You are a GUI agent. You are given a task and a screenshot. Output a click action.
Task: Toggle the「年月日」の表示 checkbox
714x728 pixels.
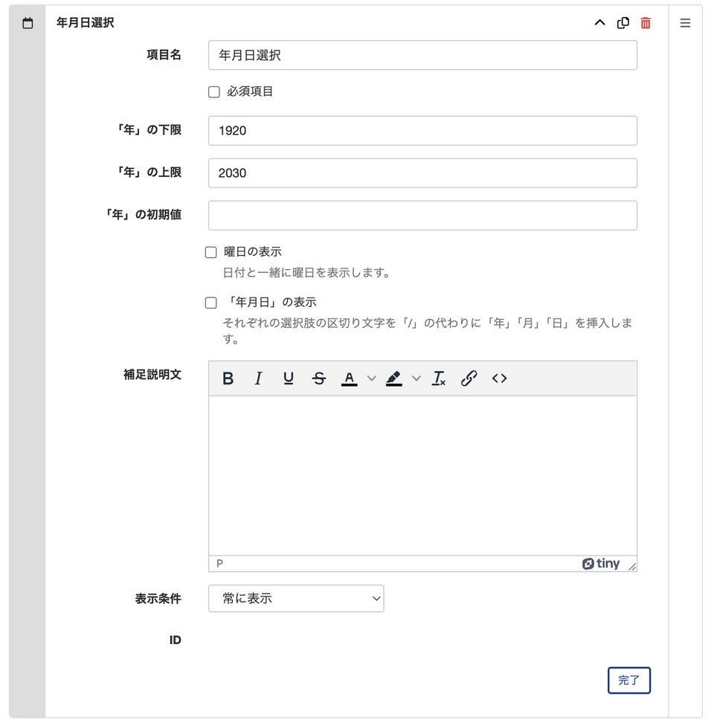[211, 303]
